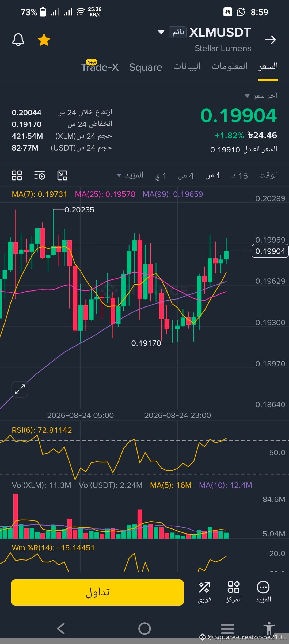Tap the 0.20235 high price marker
The image size is (289, 644).
click(79, 210)
